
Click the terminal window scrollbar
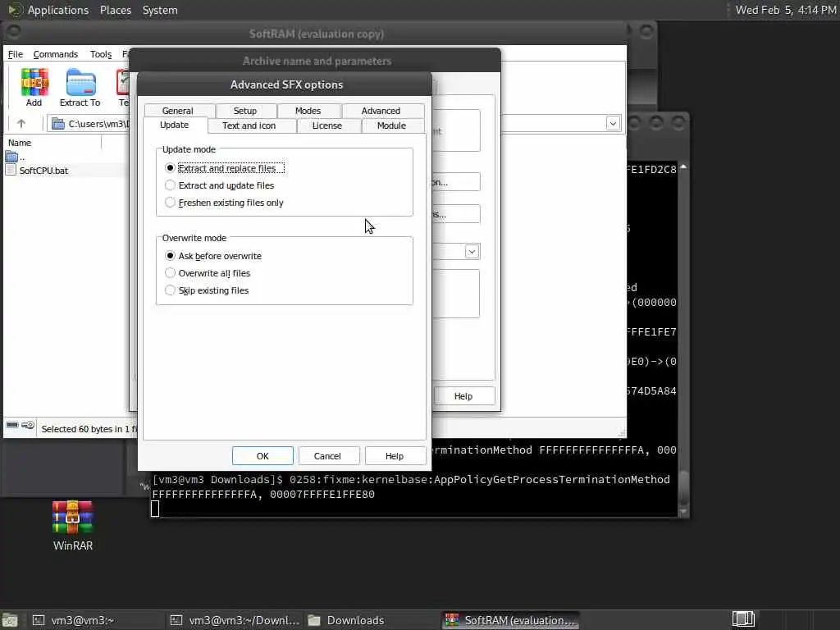pyautogui.click(x=683, y=340)
